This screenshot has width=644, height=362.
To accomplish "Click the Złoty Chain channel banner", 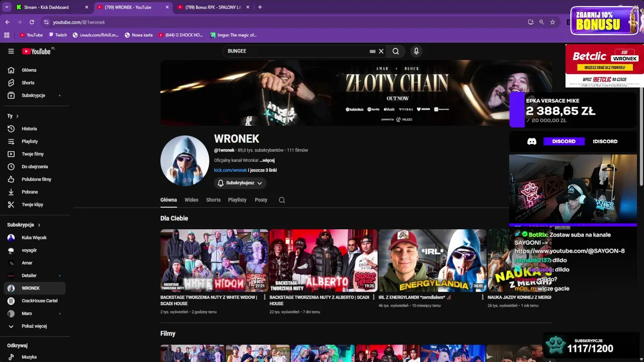I will pos(356,93).
